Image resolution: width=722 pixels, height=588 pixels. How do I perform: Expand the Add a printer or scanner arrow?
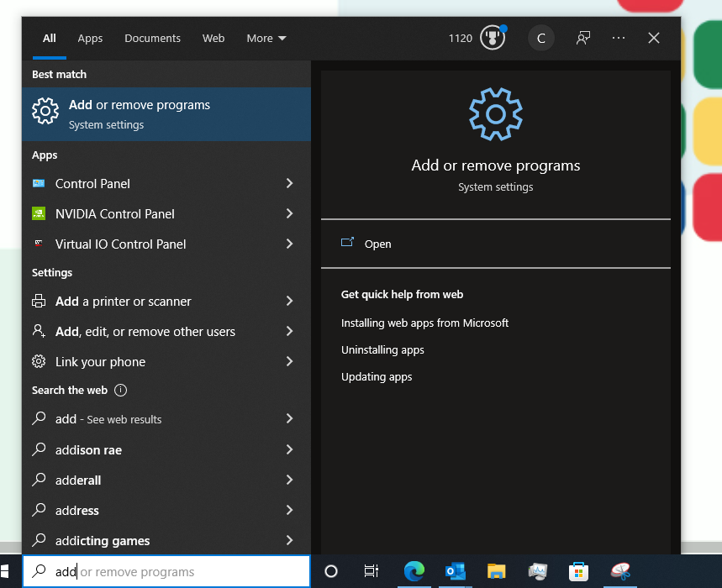coord(289,301)
